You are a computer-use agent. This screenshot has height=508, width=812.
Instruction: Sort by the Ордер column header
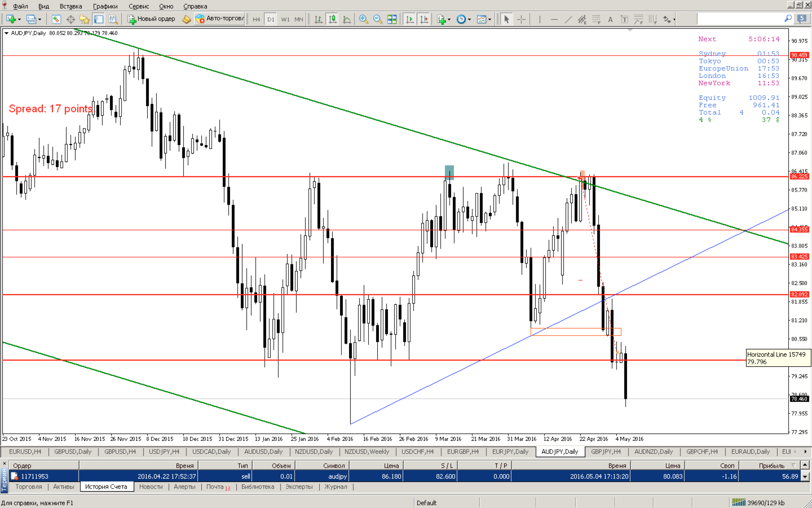click(x=44, y=465)
